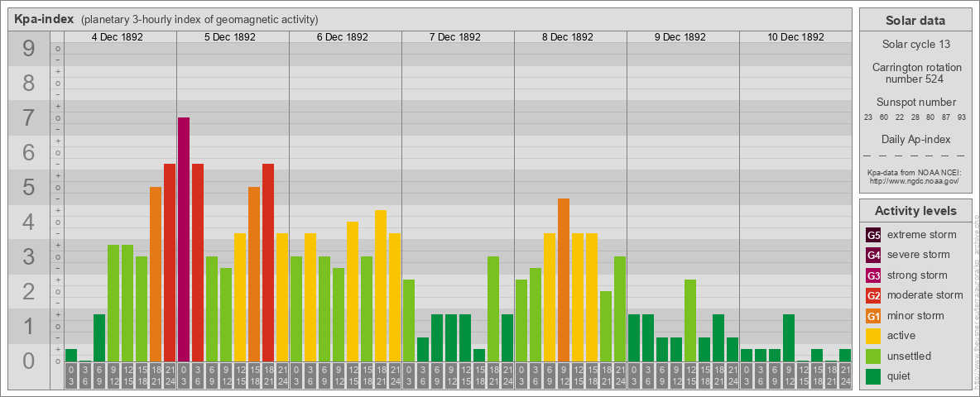Click the 'moderate storm' legend label
Viewport: 980px width, 397px height.
point(925,294)
